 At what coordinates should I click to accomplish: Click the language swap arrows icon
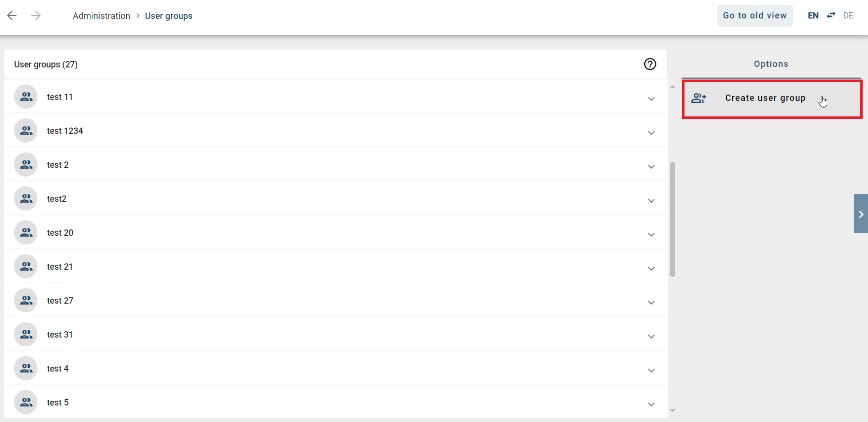[831, 16]
